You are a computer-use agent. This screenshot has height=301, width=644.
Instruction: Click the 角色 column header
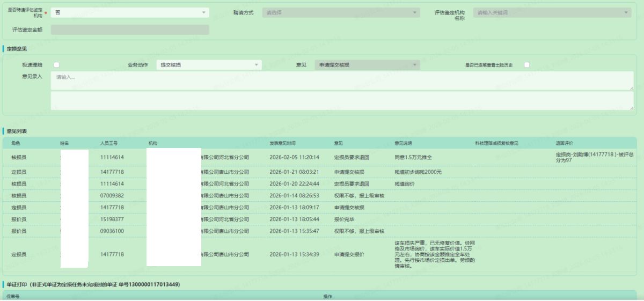coord(16,143)
